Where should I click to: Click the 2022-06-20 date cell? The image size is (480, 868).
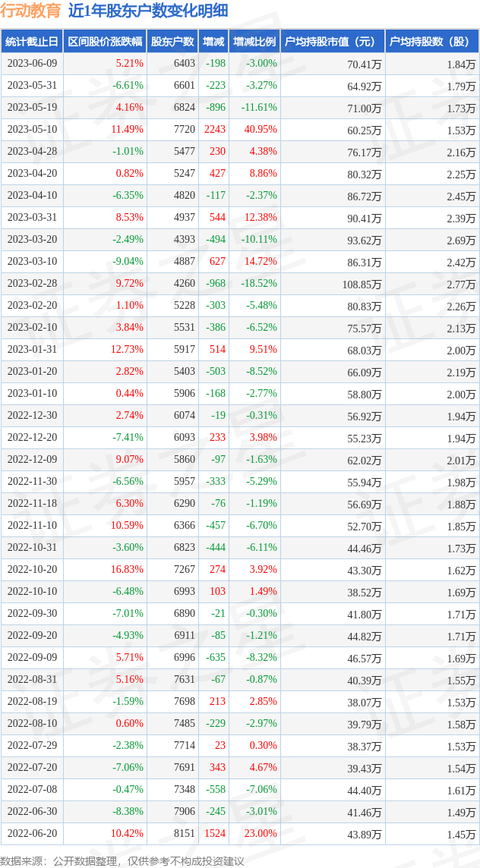(x=32, y=834)
